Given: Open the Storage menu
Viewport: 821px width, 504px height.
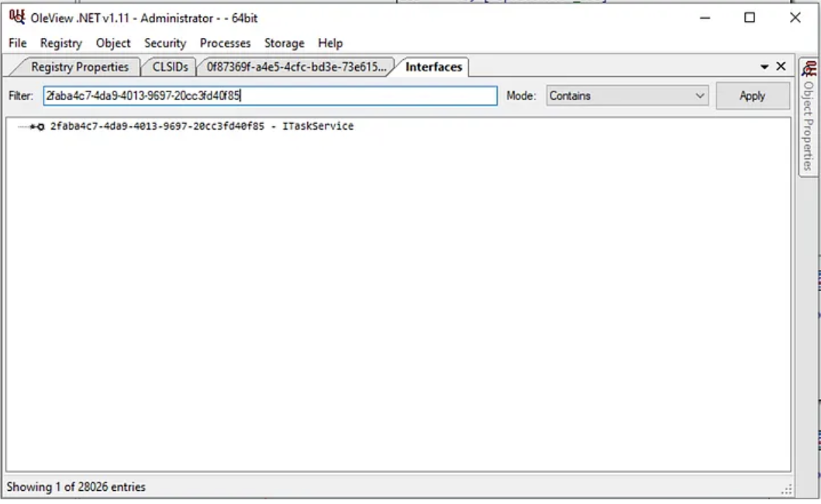Looking at the screenshot, I should point(284,43).
